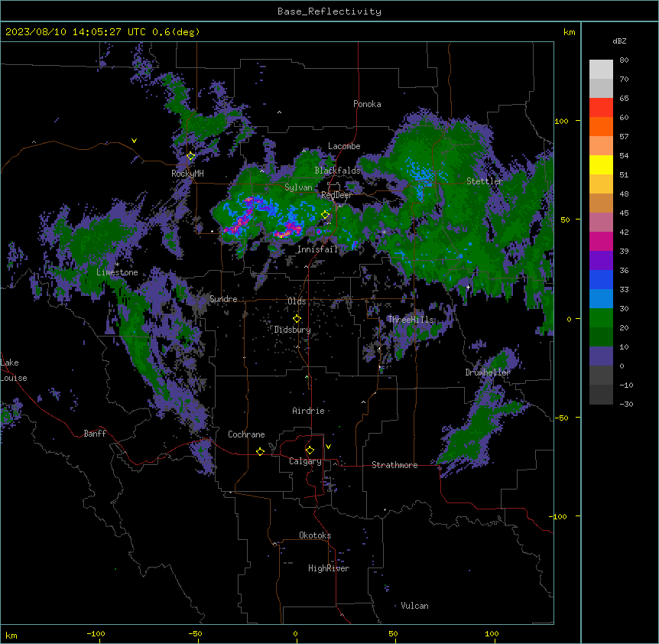This screenshot has height=644, width=659.
Task: Click the bright yellow 51–54 dBZ swatch
Action: [x=601, y=164]
